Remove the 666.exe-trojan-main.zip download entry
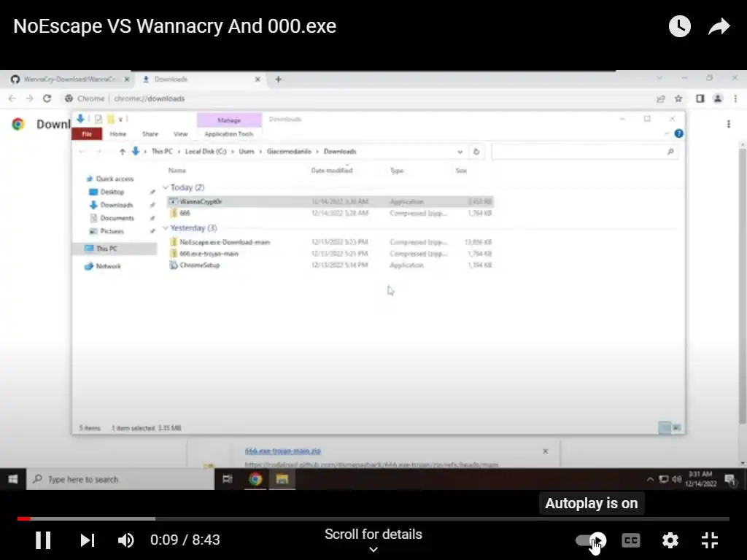 click(x=546, y=451)
